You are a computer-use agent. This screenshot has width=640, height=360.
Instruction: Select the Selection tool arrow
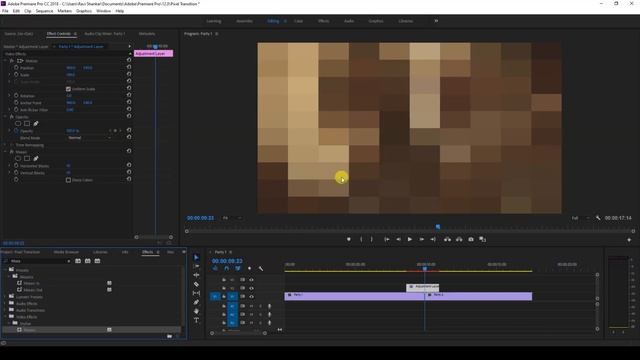(x=196, y=257)
